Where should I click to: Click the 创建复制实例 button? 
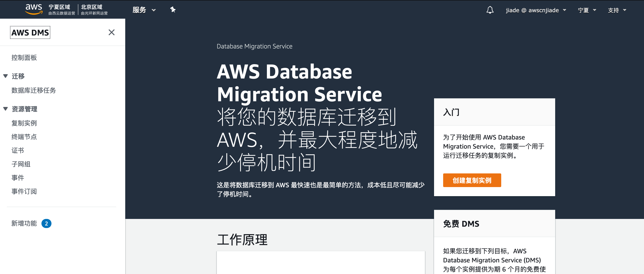point(472,180)
